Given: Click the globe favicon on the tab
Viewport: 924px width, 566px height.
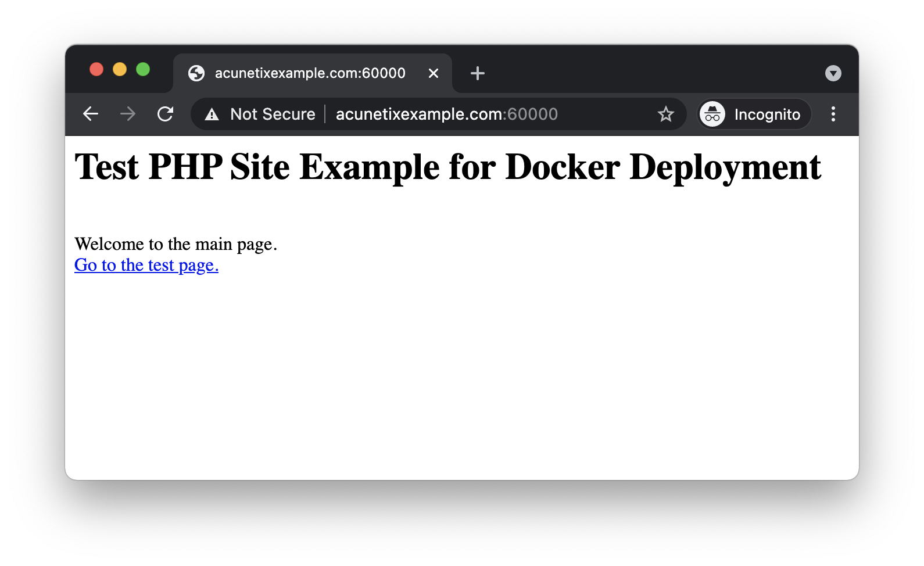Looking at the screenshot, I should point(196,73).
